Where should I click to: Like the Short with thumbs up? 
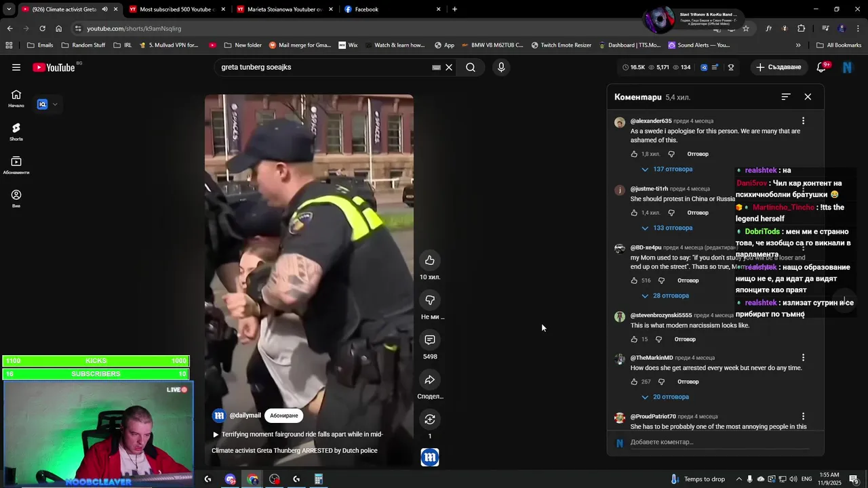click(430, 260)
